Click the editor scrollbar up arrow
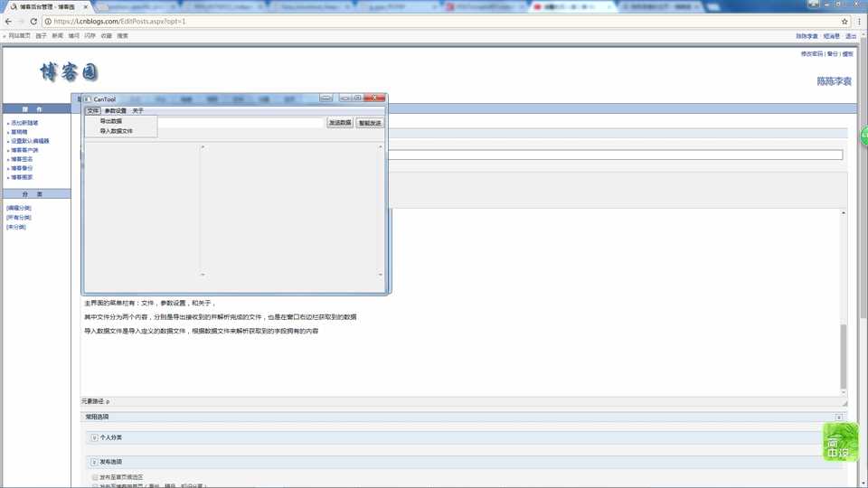Viewport: 868px width, 488px height. tap(843, 213)
